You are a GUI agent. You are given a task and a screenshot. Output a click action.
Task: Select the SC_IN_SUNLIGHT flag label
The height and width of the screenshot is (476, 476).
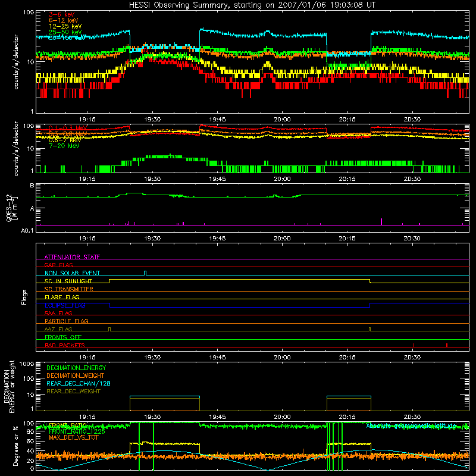click(x=68, y=281)
